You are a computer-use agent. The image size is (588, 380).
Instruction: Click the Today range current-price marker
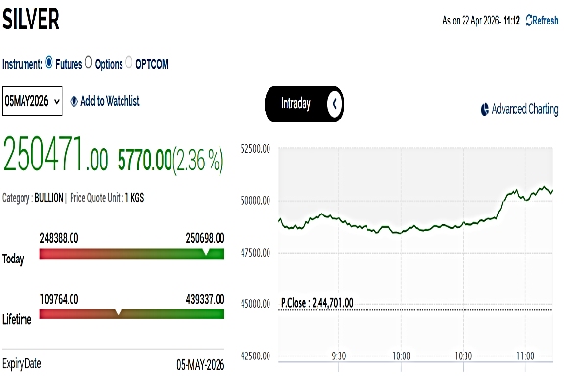tap(206, 251)
